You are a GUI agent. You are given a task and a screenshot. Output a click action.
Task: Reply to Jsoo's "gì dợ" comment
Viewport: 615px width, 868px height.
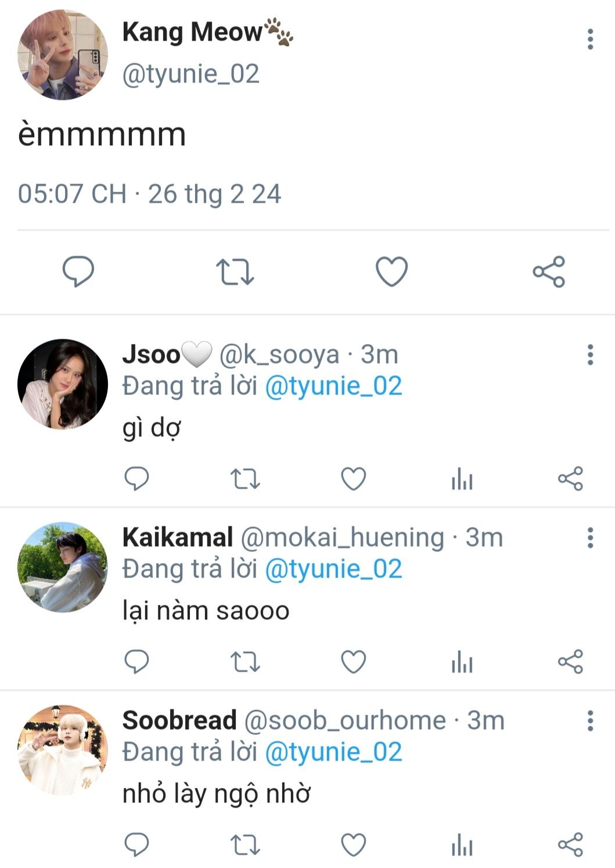(137, 479)
